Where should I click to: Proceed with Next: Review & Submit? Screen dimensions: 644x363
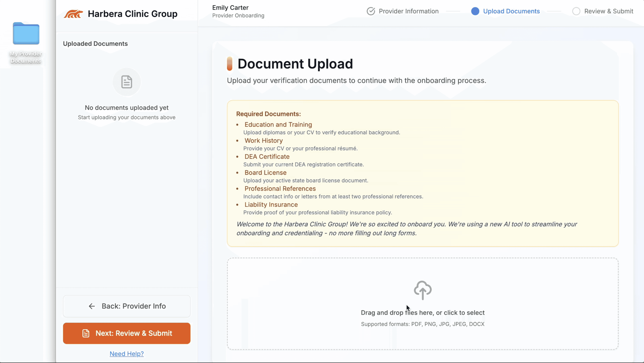click(x=127, y=333)
